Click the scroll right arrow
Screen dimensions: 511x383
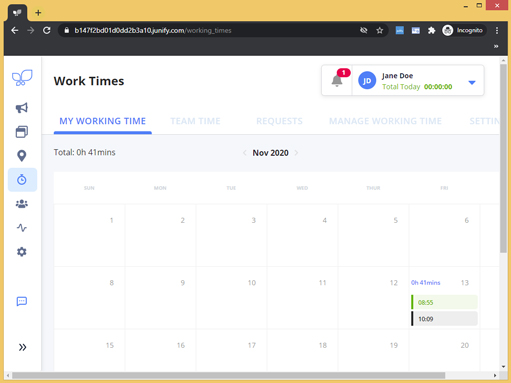coord(495,375)
